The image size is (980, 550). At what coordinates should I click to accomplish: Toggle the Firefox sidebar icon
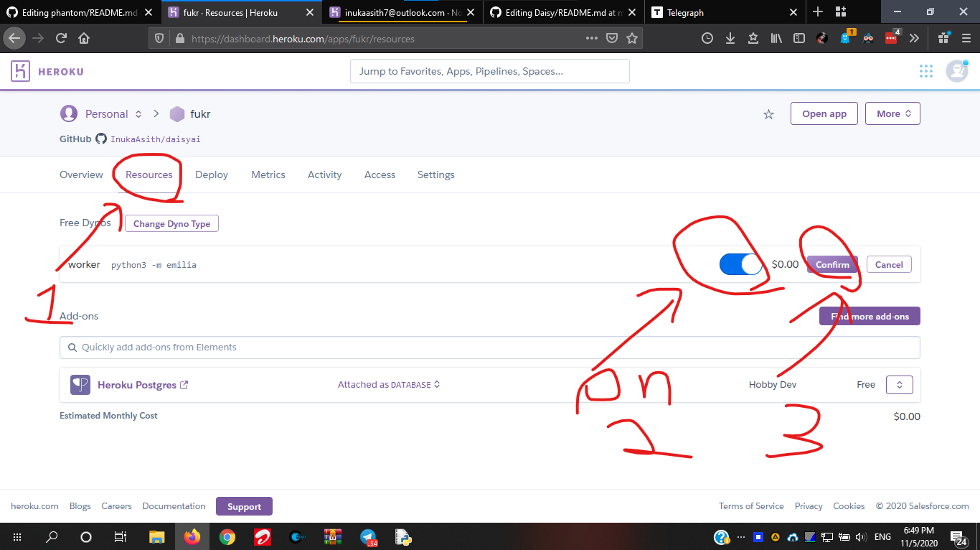tap(799, 39)
